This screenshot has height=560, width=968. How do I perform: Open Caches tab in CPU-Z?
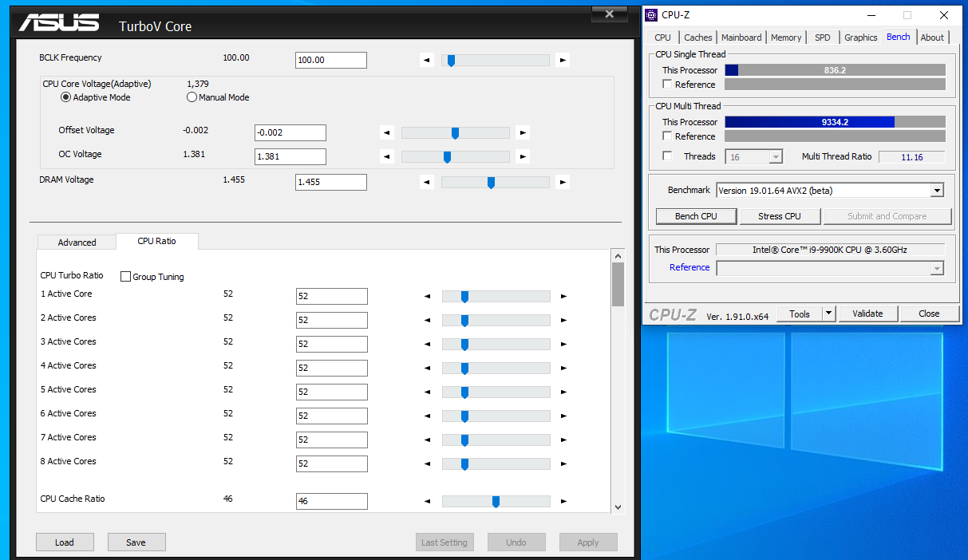(698, 37)
